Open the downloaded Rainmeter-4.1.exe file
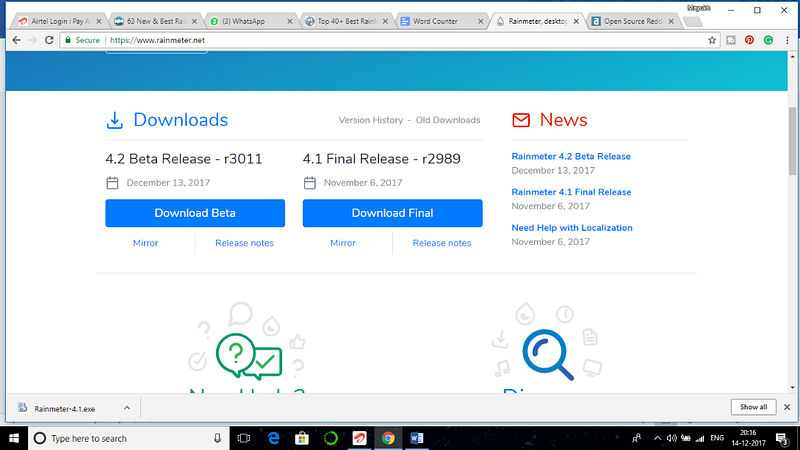Image resolution: width=800 pixels, height=450 pixels. (64, 409)
